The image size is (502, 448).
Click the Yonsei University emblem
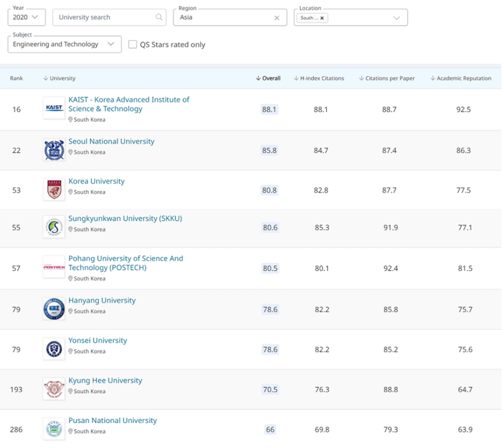(54, 349)
